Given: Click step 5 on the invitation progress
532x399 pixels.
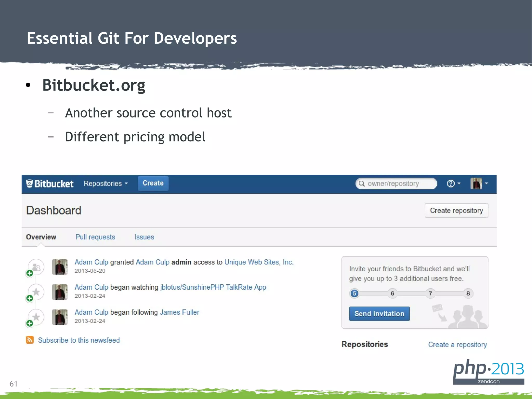Looking at the screenshot, I should (354, 293).
